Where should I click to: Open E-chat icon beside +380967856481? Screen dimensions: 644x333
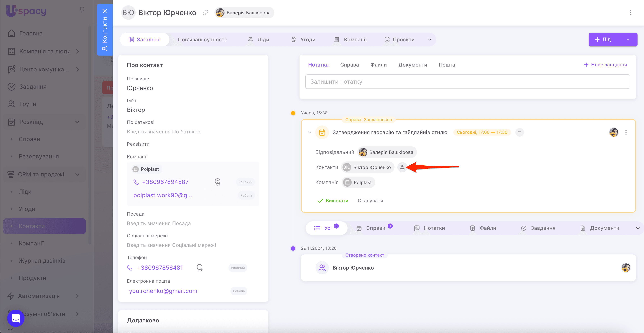[199, 268]
